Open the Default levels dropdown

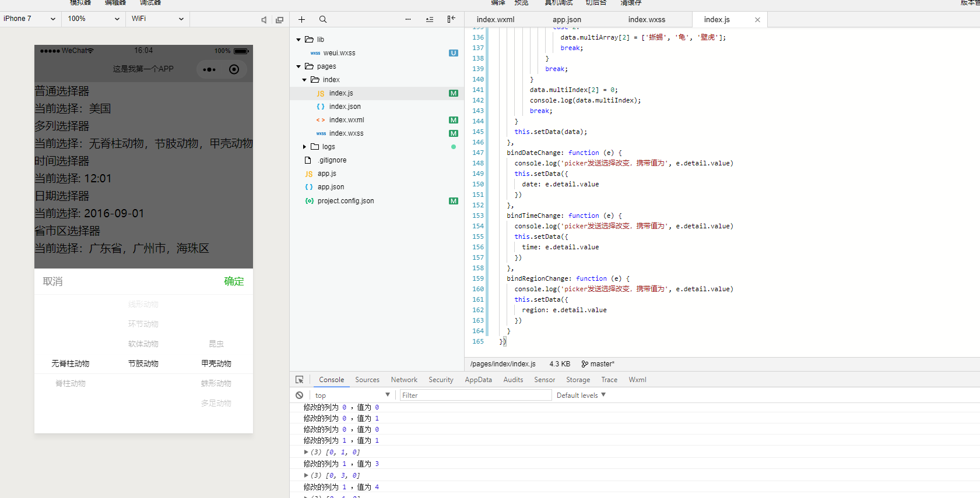click(x=581, y=395)
